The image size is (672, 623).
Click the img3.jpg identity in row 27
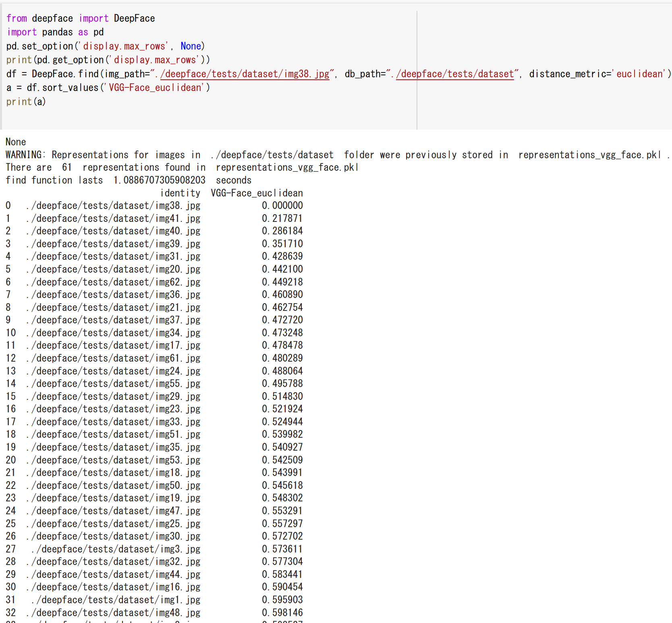pyautogui.click(x=116, y=549)
